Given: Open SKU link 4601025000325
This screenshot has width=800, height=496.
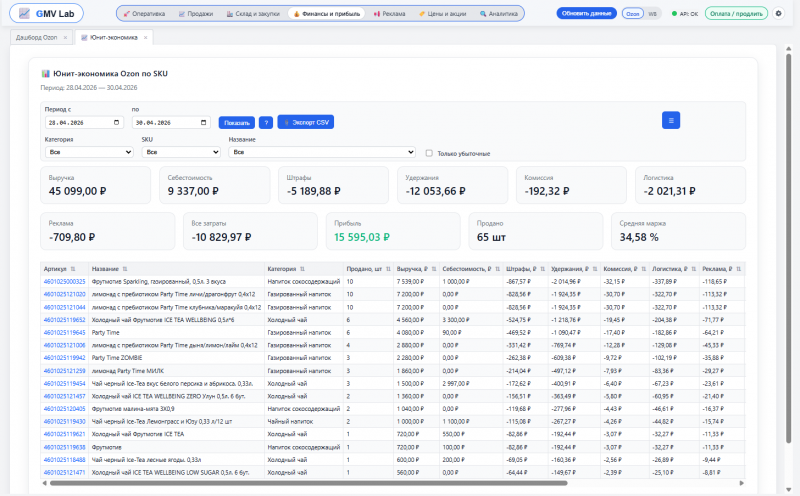Looking at the screenshot, I should [64, 282].
